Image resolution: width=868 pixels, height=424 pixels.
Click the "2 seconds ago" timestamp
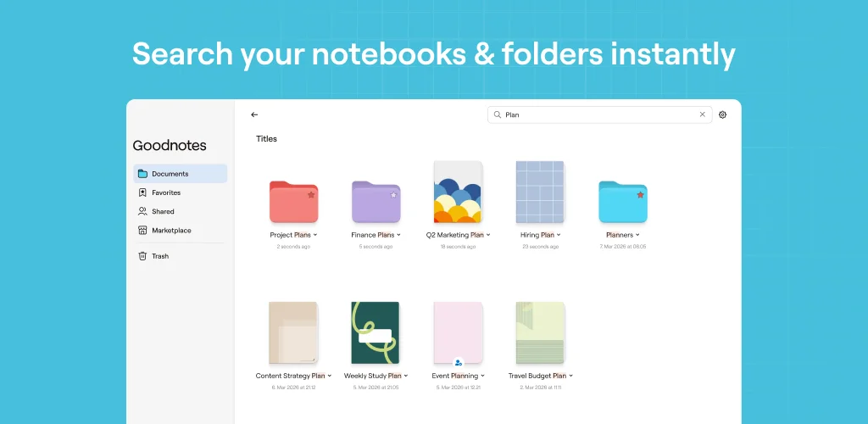293,247
